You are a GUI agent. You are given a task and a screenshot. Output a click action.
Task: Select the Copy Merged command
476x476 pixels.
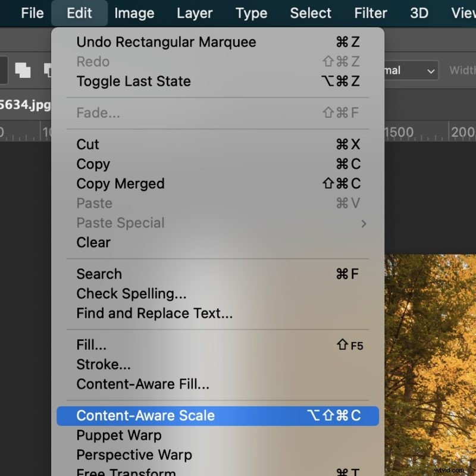click(120, 184)
